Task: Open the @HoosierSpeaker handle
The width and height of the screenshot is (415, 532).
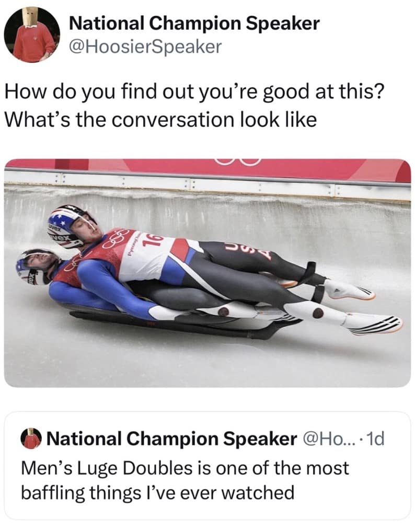Action: pos(146,47)
